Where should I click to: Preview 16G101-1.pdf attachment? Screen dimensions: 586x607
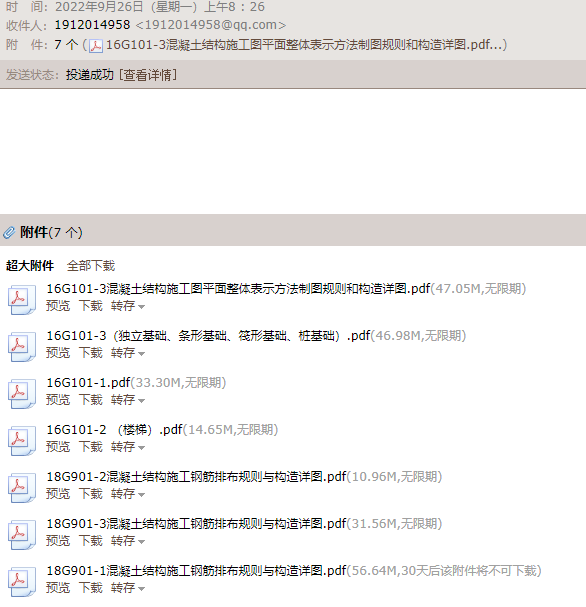point(58,400)
